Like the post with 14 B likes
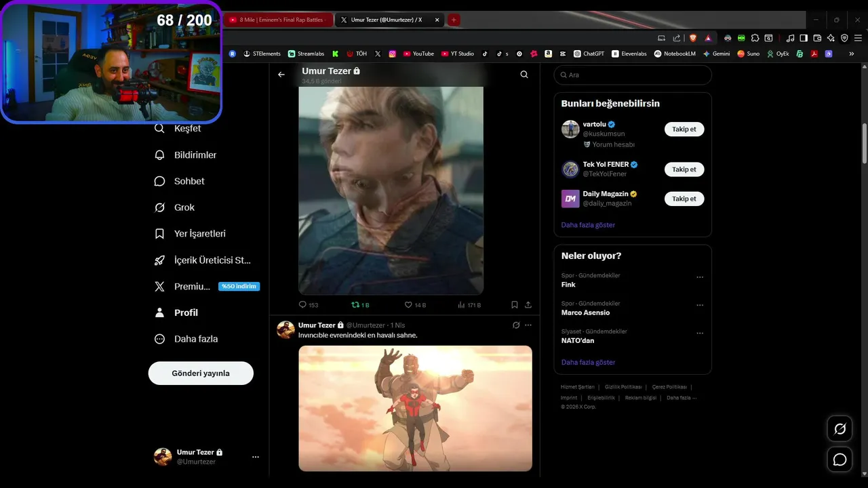This screenshot has width=868, height=488. coord(415,305)
